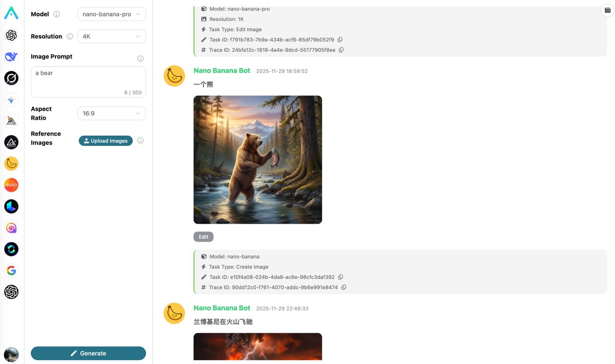The width and height of the screenshot is (615, 364).
Task: Click the Reference Images label
Action: [x=46, y=138]
